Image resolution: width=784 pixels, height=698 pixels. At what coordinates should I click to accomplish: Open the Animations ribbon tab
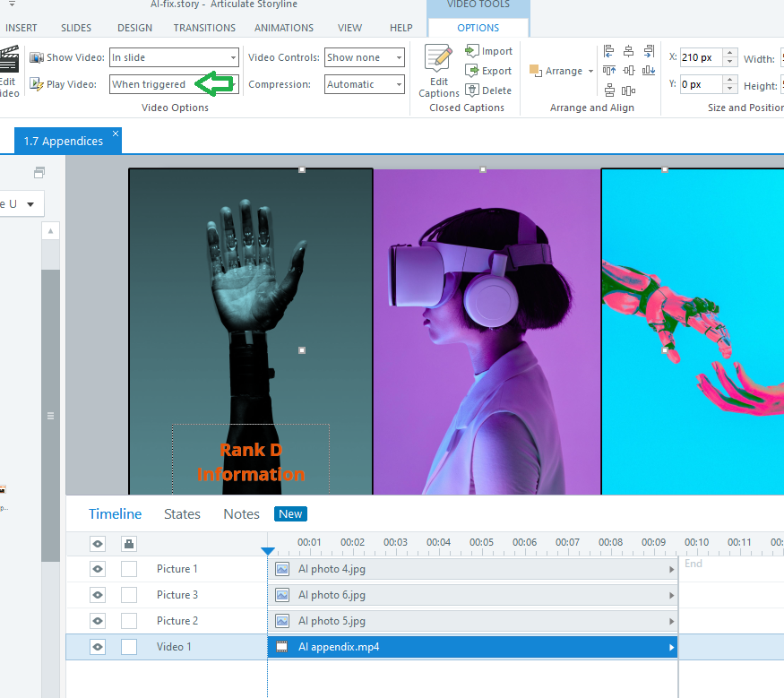(x=283, y=28)
